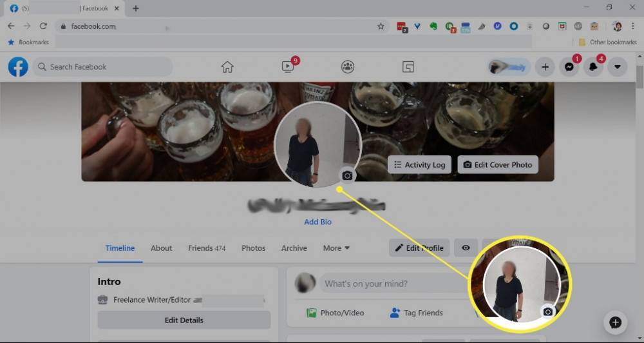Click the Facebook logo
Screen dimensions: 644x343
pyautogui.click(x=18, y=66)
